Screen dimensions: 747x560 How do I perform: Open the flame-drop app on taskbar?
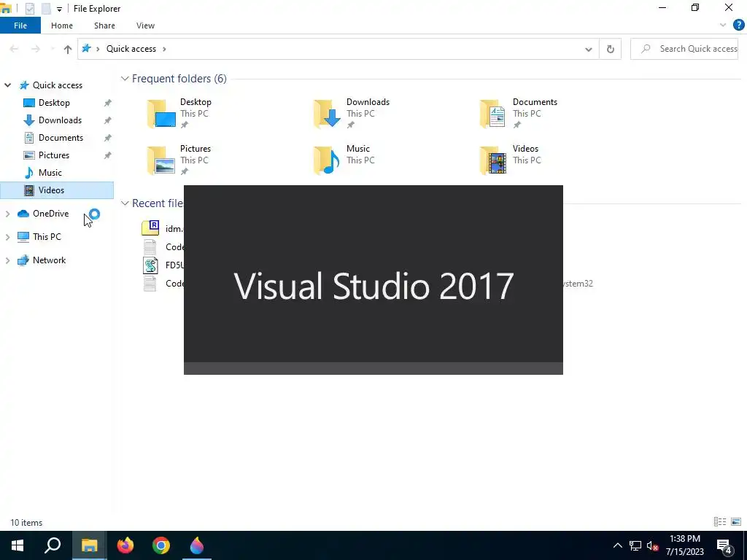click(x=197, y=545)
